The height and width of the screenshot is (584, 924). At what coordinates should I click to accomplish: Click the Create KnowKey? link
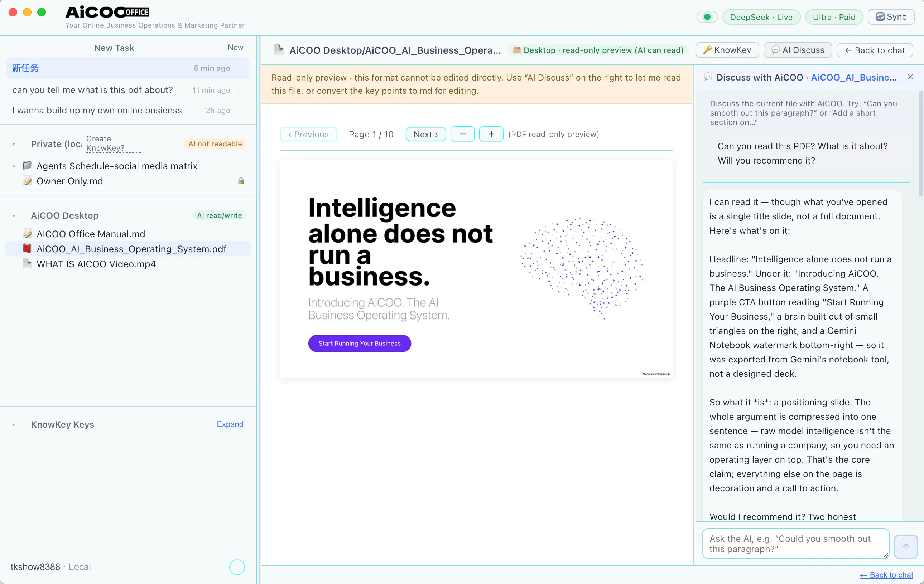tap(113, 143)
